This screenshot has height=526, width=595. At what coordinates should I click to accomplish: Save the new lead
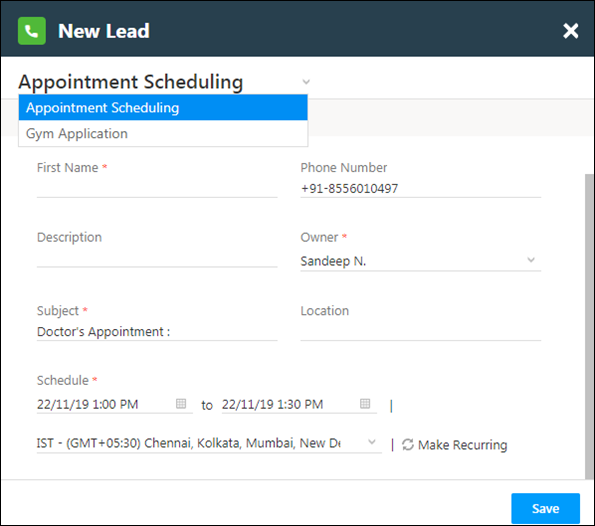545,508
